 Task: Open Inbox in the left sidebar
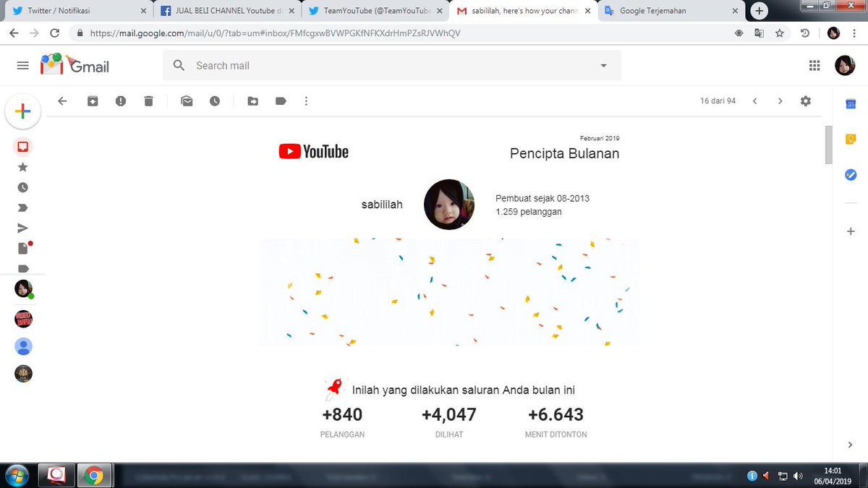point(22,147)
